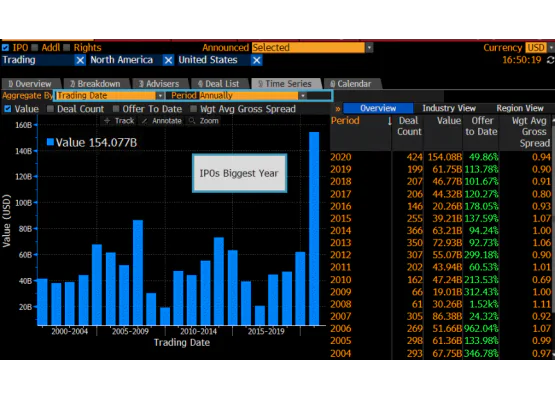Toggle the Wgt Avg Gross Spread checkbox
The width and height of the screenshot is (555, 400).
tap(193, 109)
